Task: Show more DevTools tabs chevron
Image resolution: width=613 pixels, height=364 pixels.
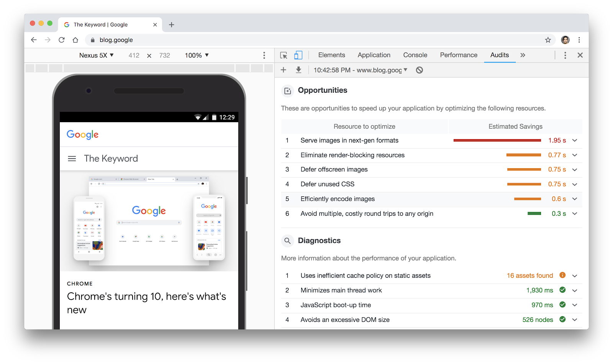Action: point(523,55)
